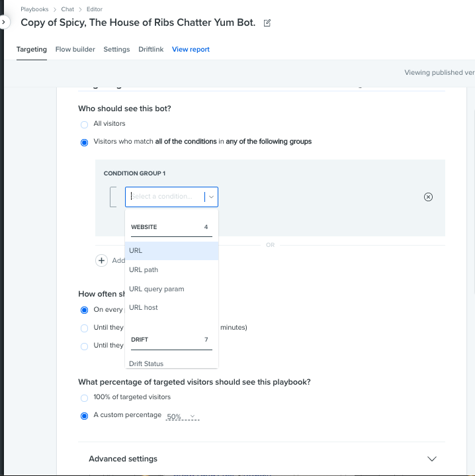475x476 pixels.
Task: Focus the Select a condition input
Action: click(x=166, y=197)
